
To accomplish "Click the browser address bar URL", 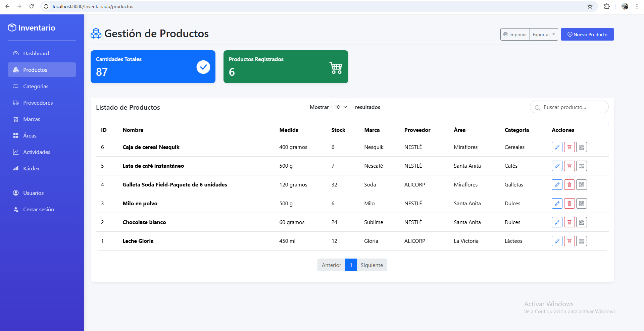I will (x=93, y=6).
